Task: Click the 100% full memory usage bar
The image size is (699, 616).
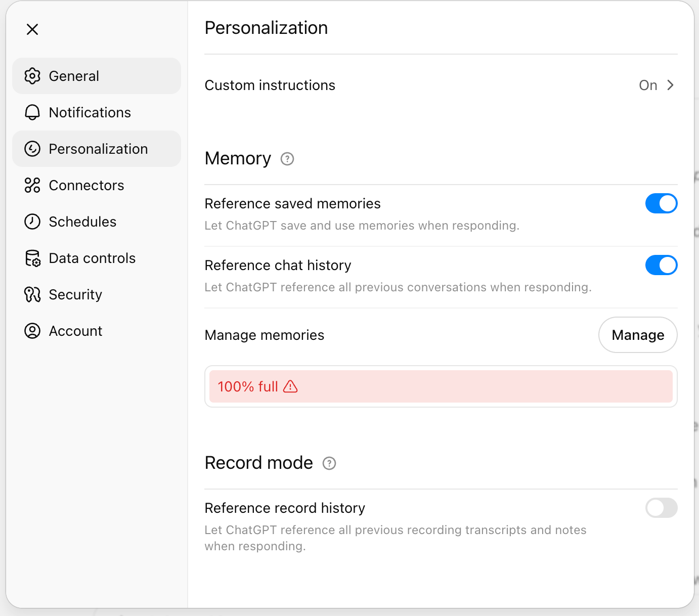Action: pos(441,386)
